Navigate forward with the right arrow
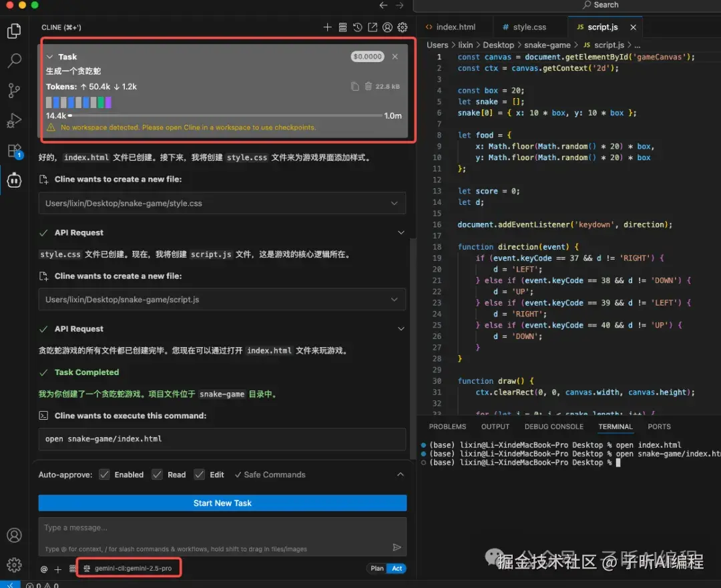 coord(400,5)
